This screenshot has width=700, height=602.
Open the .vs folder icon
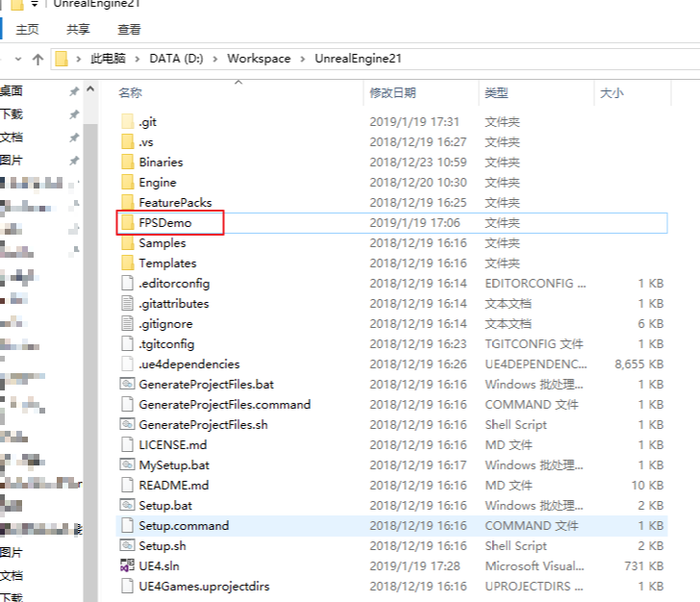point(128,141)
